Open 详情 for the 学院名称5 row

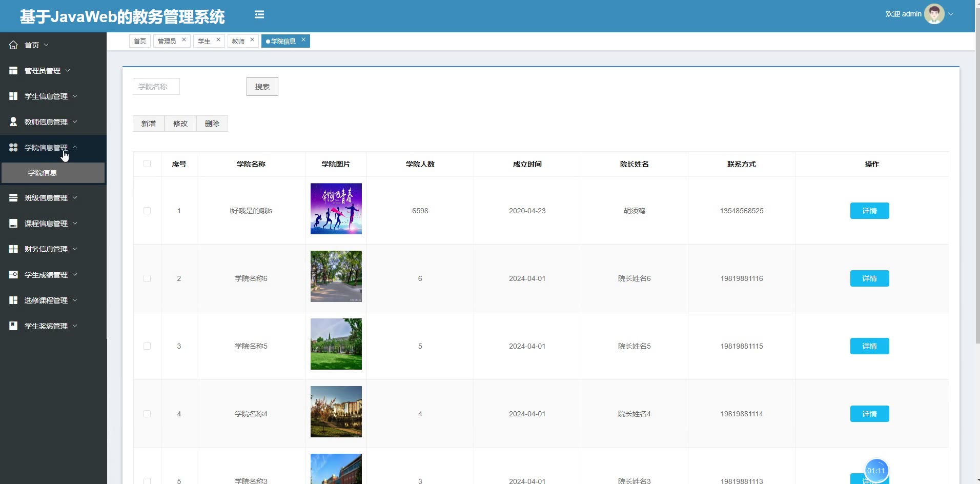pyautogui.click(x=869, y=346)
